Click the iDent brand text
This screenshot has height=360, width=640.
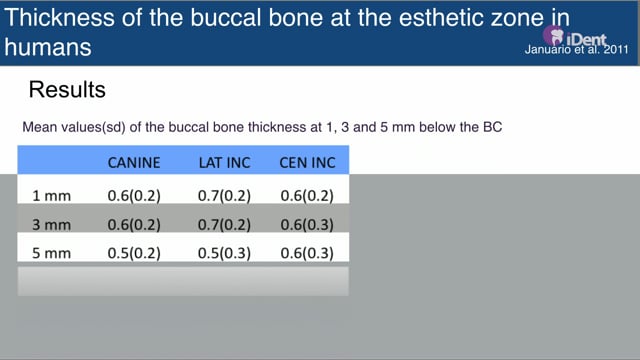(x=586, y=40)
